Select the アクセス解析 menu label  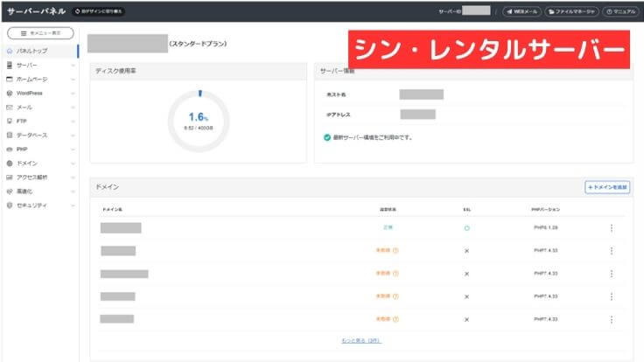[x=32, y=178]
